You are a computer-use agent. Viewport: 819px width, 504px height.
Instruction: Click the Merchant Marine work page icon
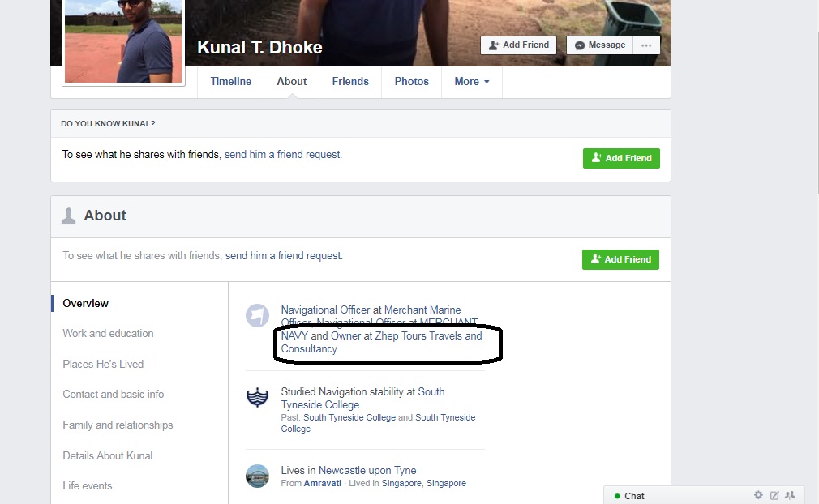tap(258, 316)
